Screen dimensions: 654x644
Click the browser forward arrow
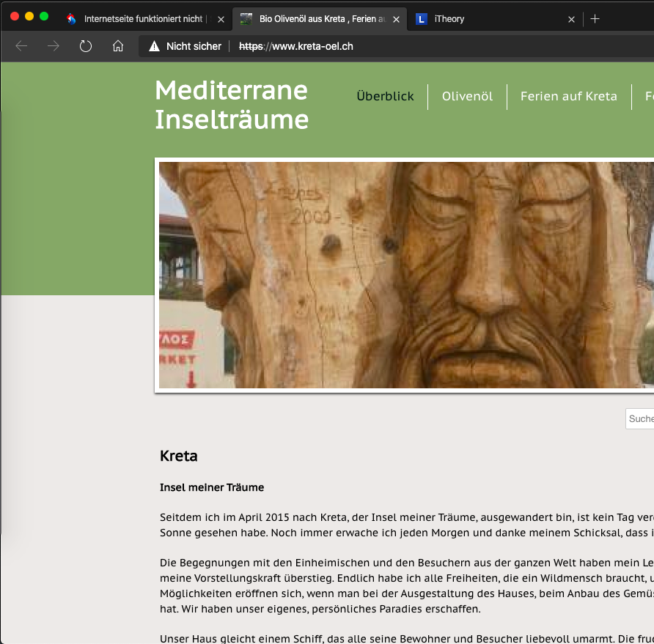[54, 46]
